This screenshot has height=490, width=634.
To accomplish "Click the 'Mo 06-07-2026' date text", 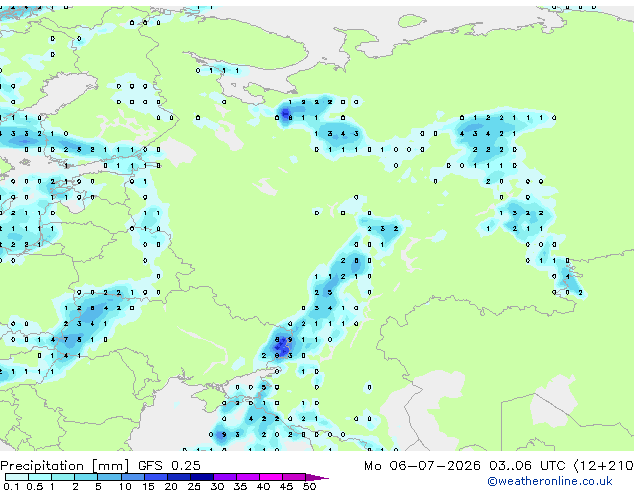I will coord(423,466).
